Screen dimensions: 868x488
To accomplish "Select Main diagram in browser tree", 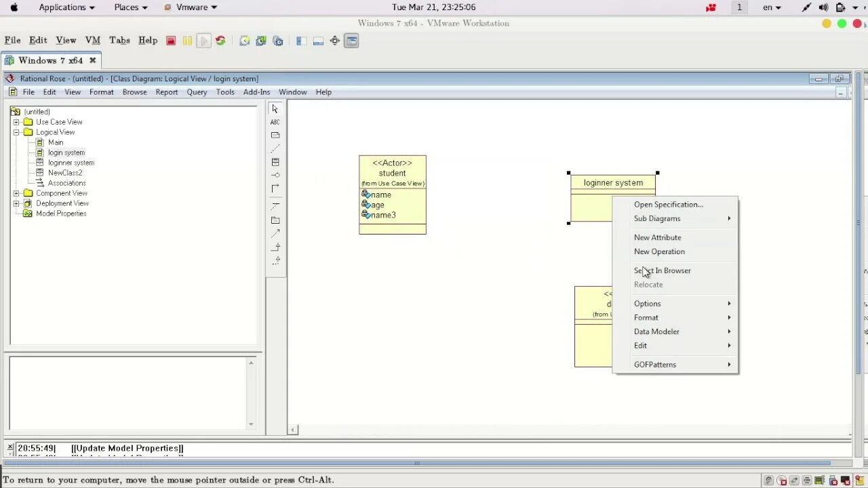I will (56, 142).
